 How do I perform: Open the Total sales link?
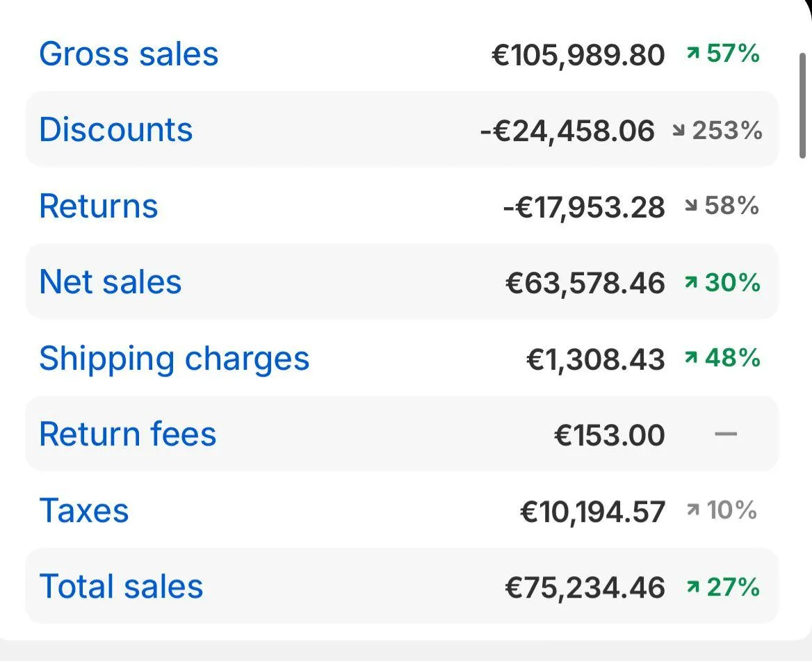click(x=121, y=587)
